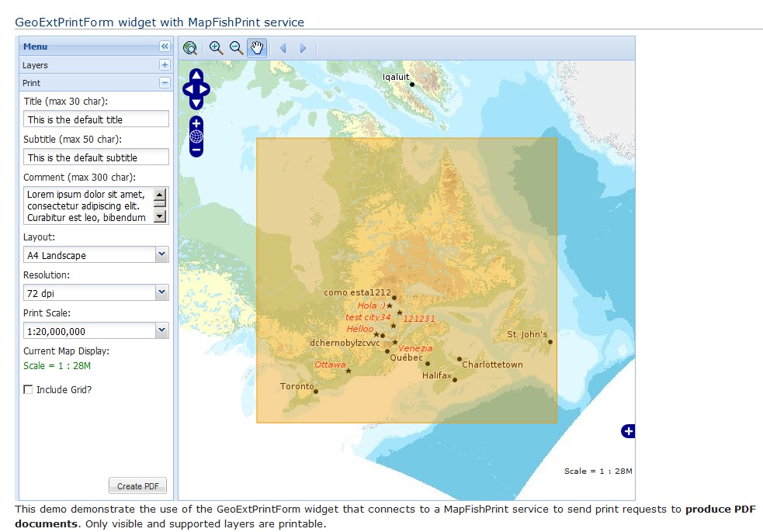Collapse the Menu sidebar
763x532 pixels.
165,47
